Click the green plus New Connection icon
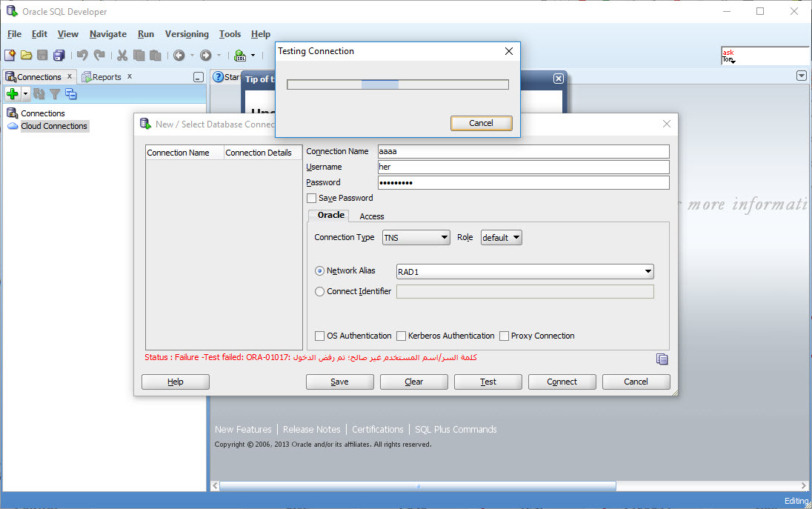The width and height of the screenshot is (812, 509). click(x=12, y=94)
